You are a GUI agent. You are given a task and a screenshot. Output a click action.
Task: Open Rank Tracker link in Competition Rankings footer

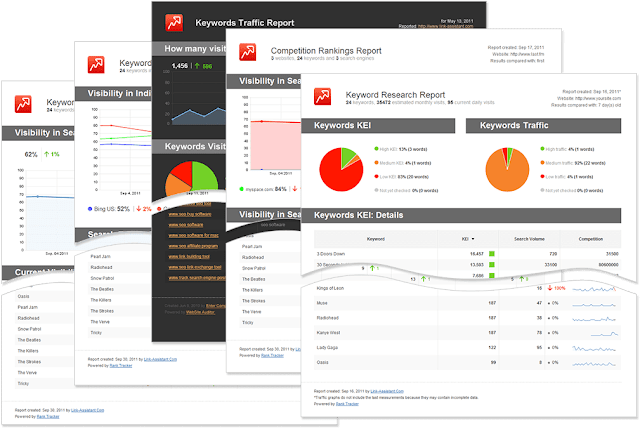pyautogui.click(x=272, y=356)
